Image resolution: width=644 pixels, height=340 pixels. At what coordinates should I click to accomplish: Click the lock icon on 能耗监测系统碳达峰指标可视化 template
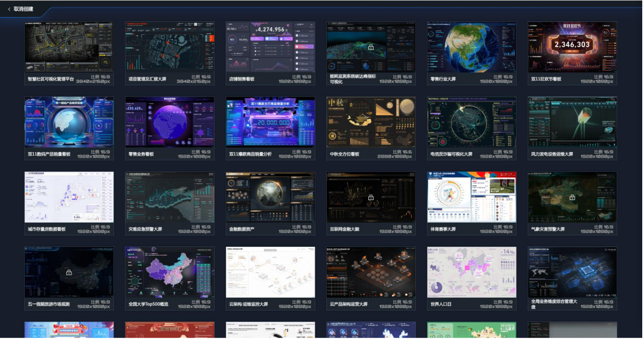[x=371, y=47]
